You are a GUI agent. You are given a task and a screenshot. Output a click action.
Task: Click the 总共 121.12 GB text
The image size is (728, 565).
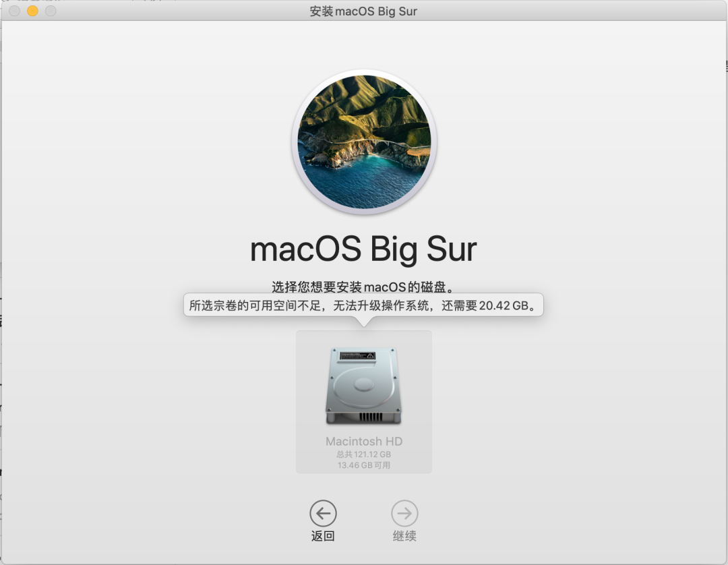pos(363,454)
